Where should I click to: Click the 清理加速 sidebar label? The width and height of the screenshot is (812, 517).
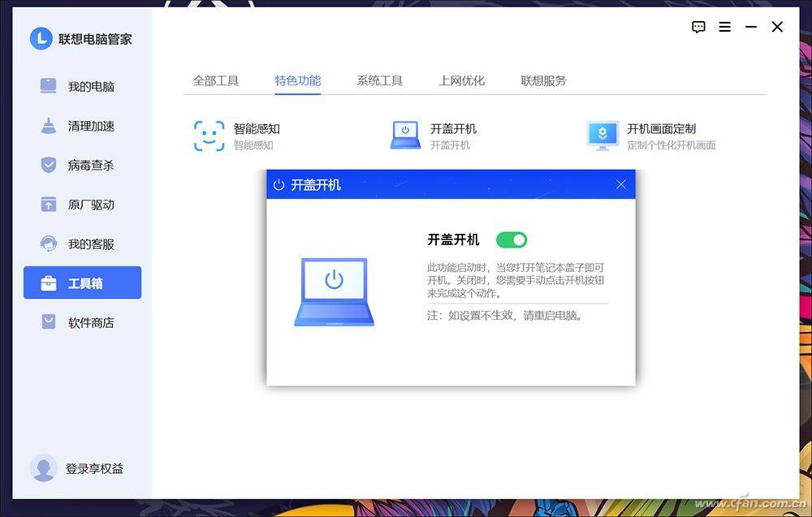point(91,126)
